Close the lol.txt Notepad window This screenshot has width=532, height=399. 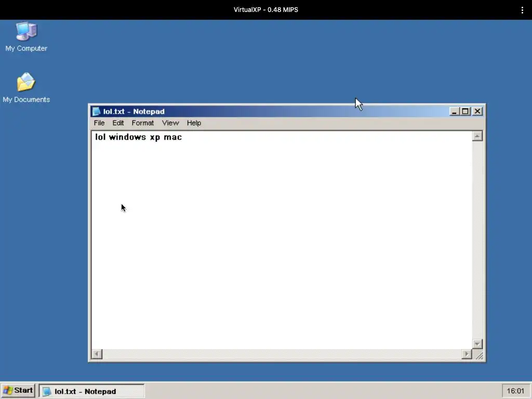(x=477, y=111)
